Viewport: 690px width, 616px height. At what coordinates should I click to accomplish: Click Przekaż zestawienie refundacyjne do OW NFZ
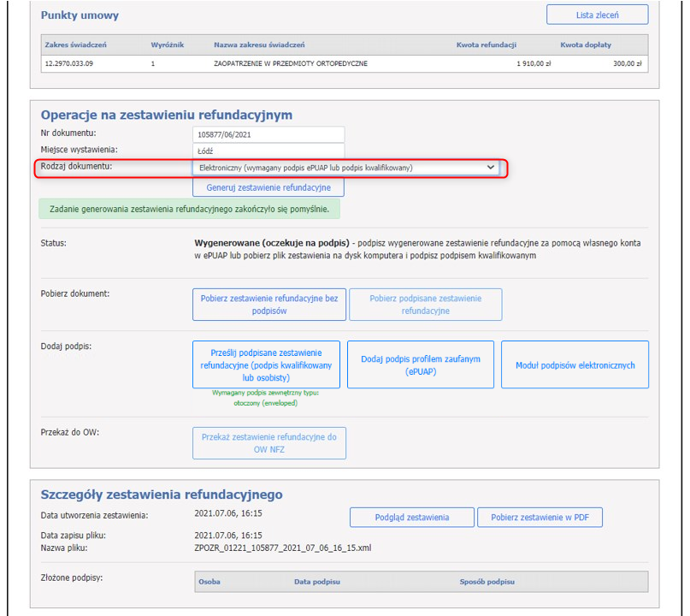coord(269,442)
